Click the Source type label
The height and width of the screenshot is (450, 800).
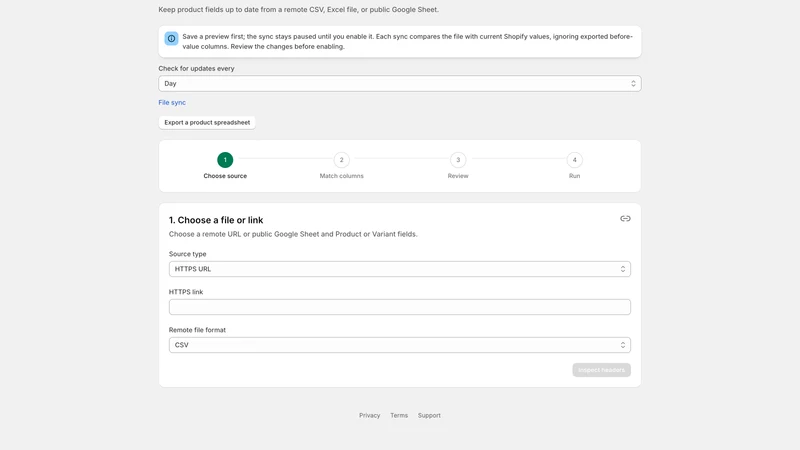point(187,254)
